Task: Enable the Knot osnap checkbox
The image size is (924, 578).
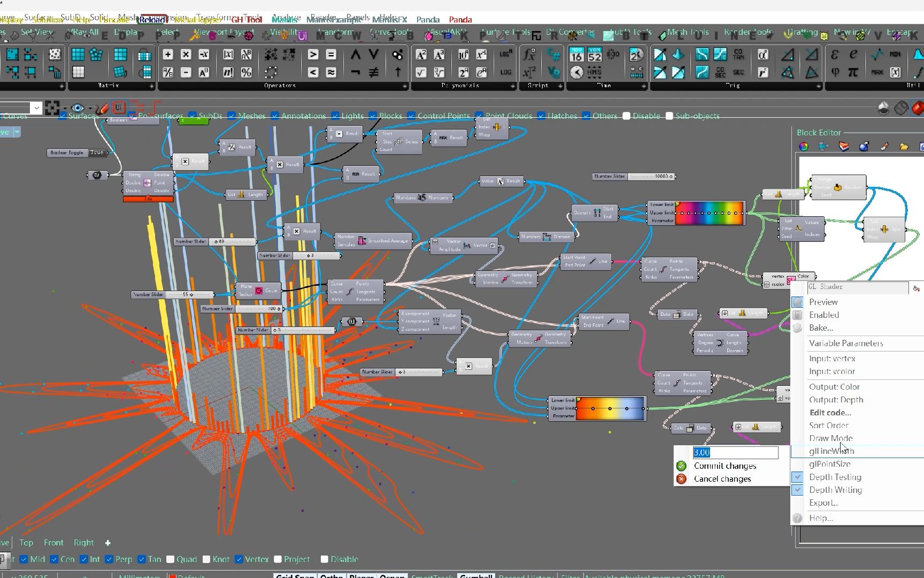Action: 206,559
